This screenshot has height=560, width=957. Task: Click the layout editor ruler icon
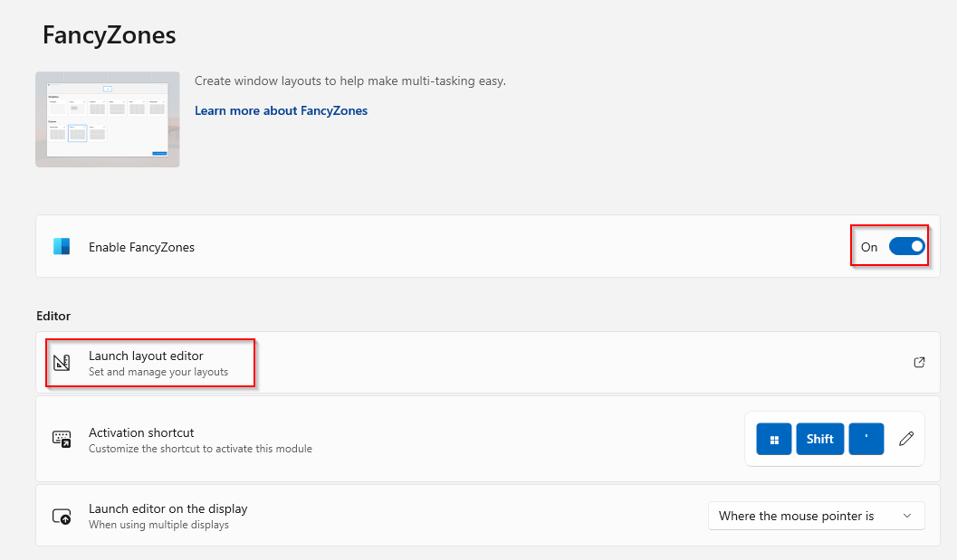pos(62,363)
